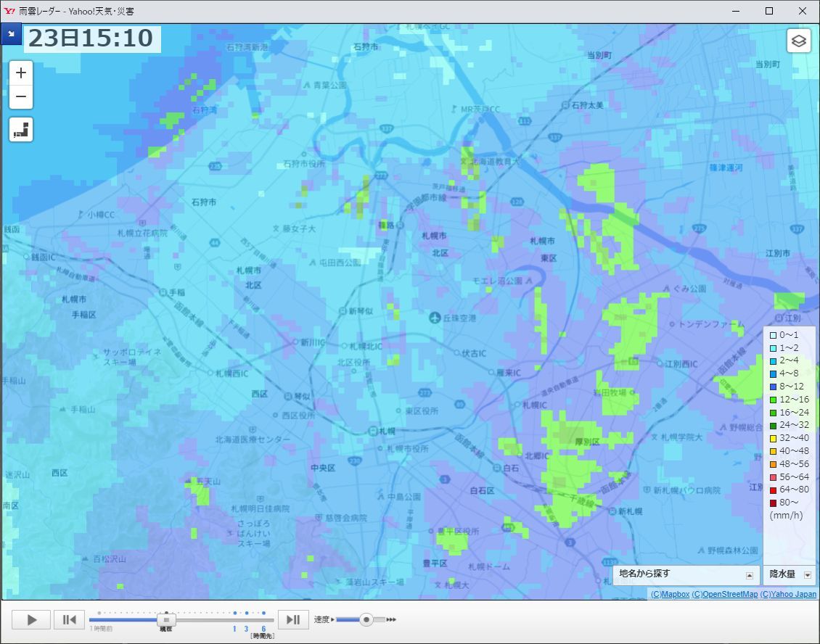820x644 pixels.
Task: Click the 現在 marker label under timeline
Action: click(x=165, y=629)
